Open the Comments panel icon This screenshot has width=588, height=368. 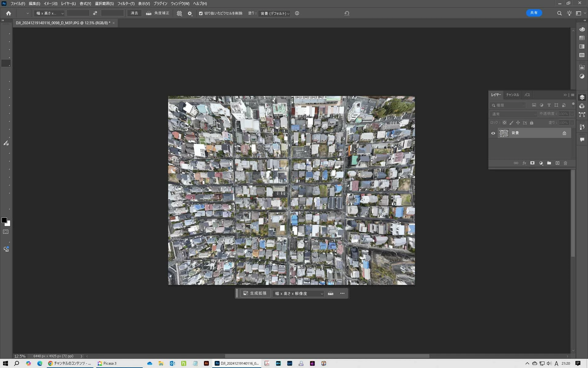coord(582,140)
